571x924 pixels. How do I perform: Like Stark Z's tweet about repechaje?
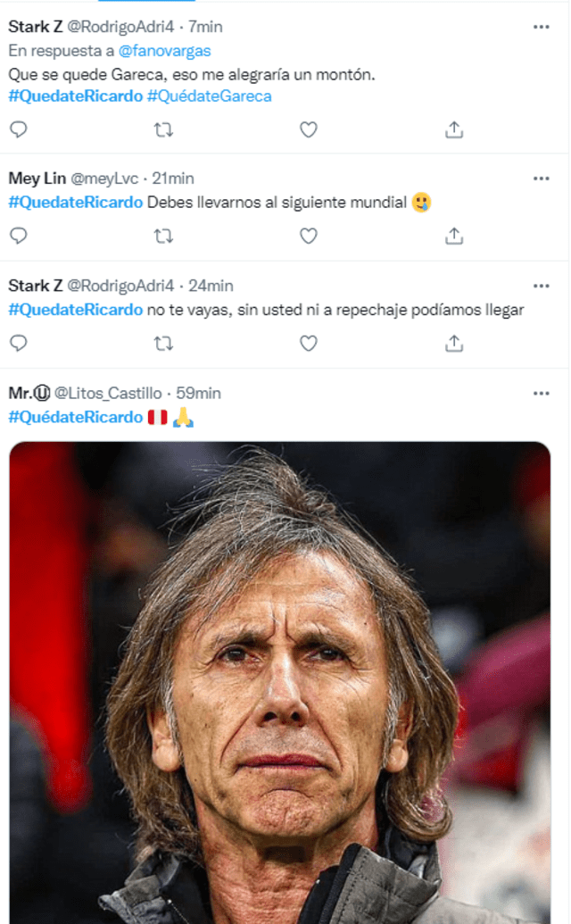[308, 342]
